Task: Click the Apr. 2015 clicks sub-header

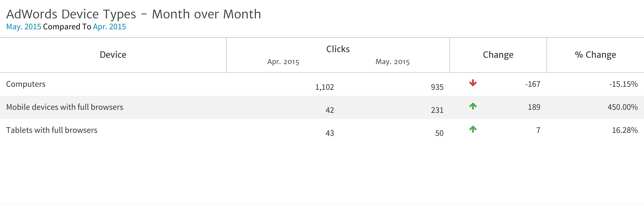Action: [x=283, y=62]
